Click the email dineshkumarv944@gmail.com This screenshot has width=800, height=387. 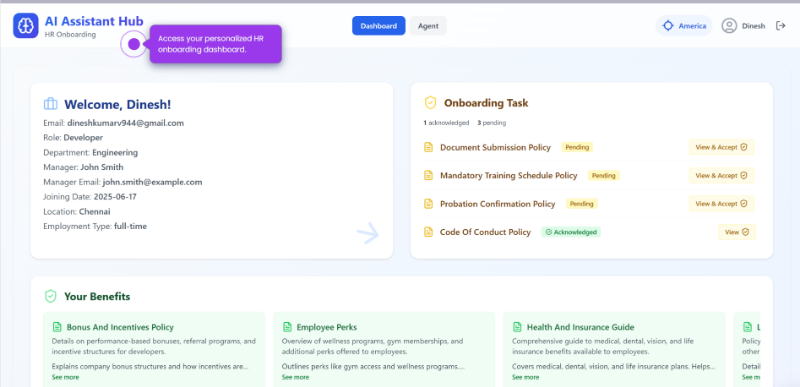126,123
